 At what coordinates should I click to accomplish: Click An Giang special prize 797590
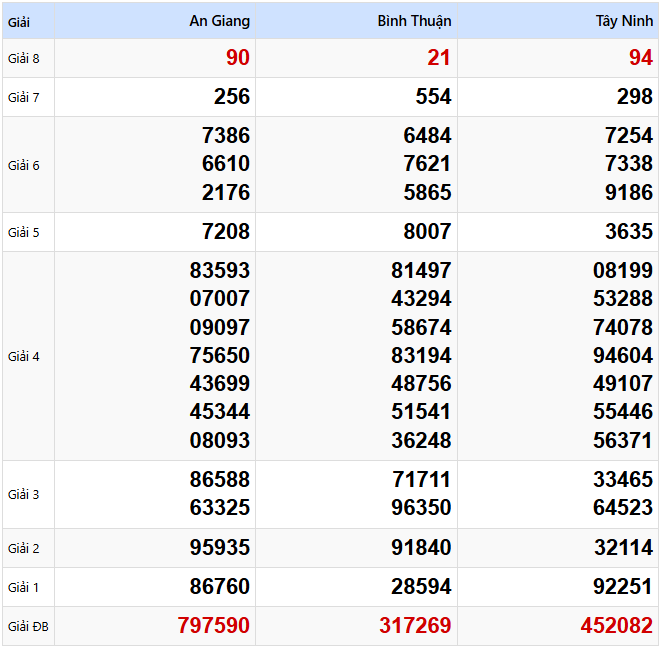[213, 626]
